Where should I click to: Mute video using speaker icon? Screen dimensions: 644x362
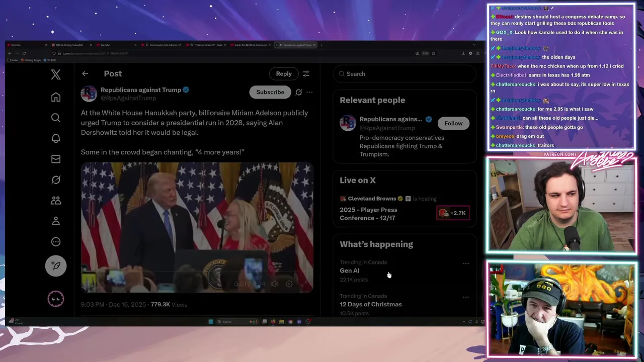274,284
